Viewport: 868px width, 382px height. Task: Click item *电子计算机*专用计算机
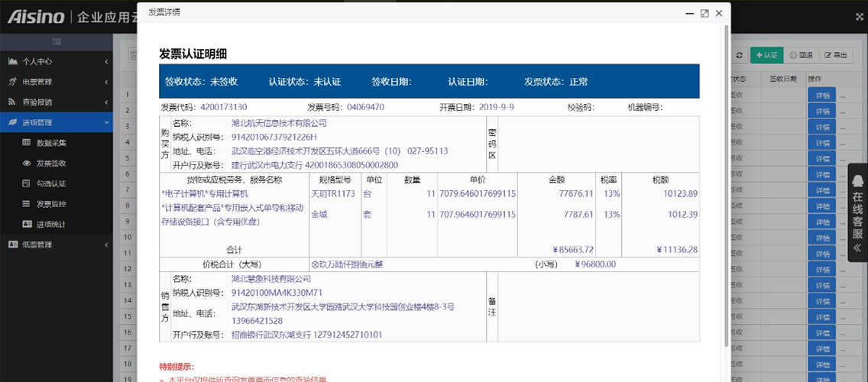205,194
